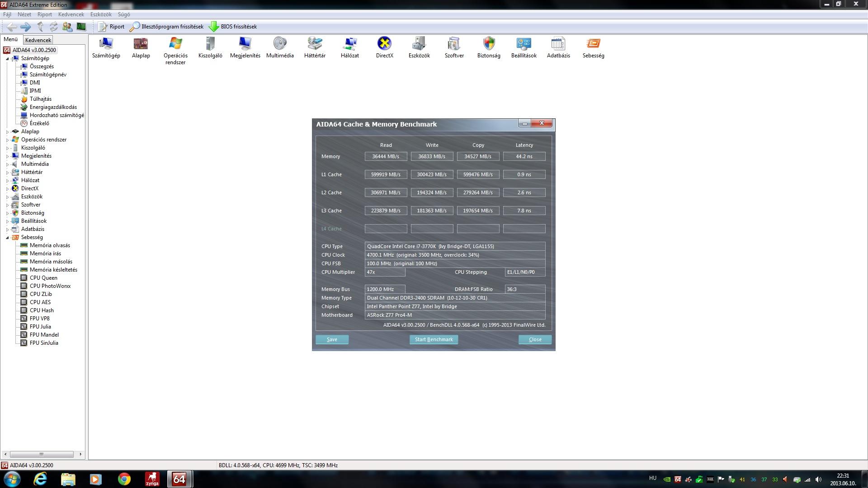This screenshot has height=488, width=868.
Task: Switch to the Kedvencek sidebar tab
Action: (38, 40)
